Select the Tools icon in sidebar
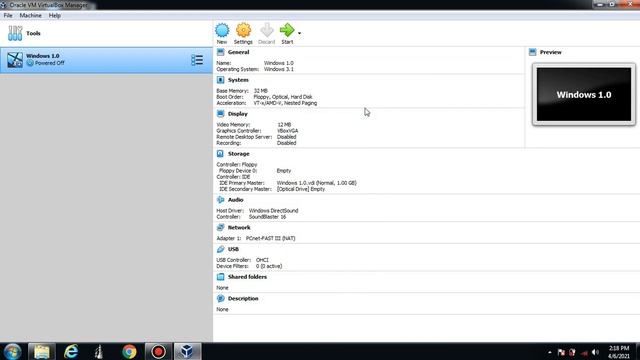640x360 pixels. tap(15, 33)
